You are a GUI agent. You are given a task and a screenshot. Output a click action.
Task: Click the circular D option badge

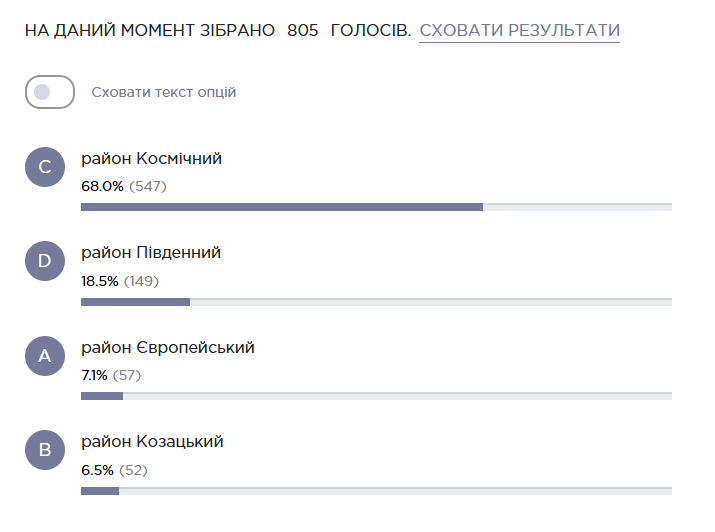45,261
